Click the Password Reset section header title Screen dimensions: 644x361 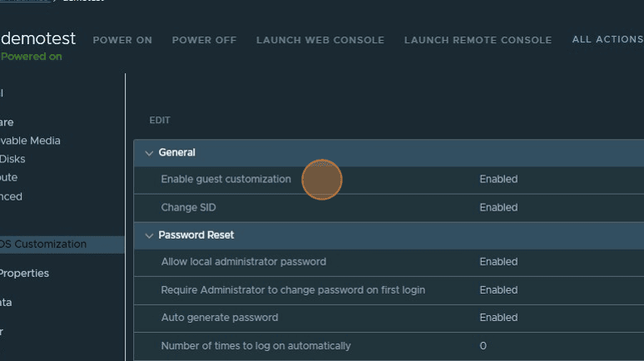tap(196, 235)
